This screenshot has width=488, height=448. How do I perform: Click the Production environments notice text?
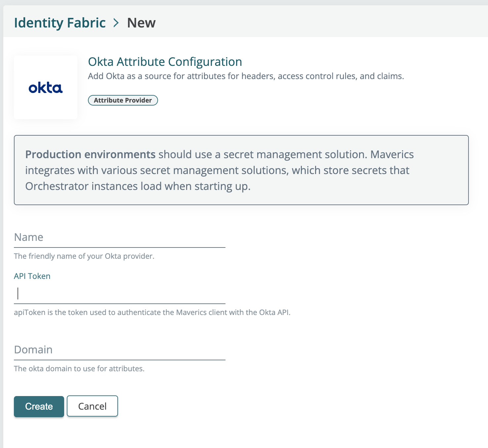[x=220, y=170]
